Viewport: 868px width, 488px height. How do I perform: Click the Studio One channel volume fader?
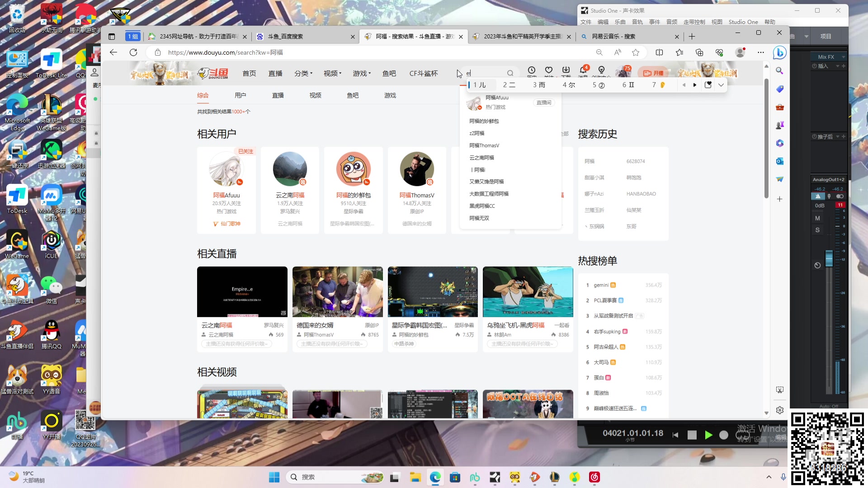pos(829,258)
